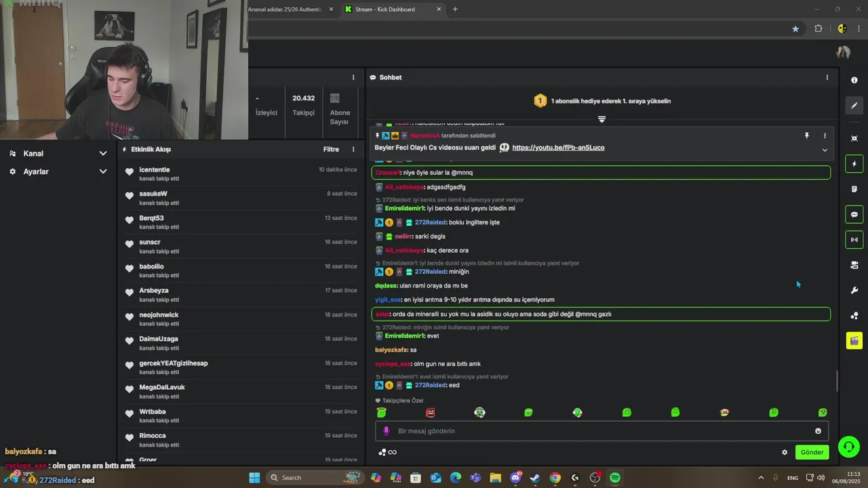Open chat settings gear next to Gönder
This screenshot has width=868, height=488.
coord(785,452)
